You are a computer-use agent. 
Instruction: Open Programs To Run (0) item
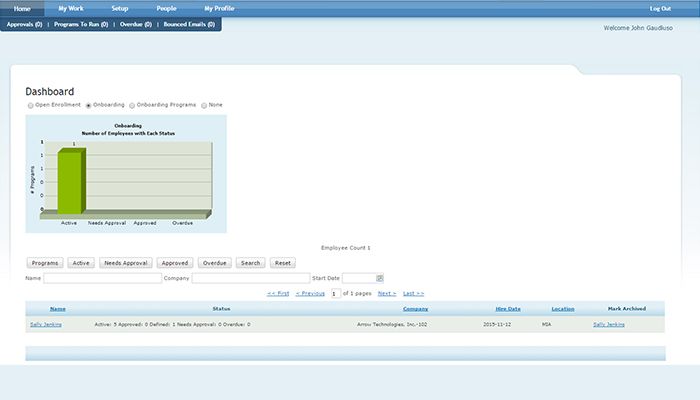[x=81, y=24]
